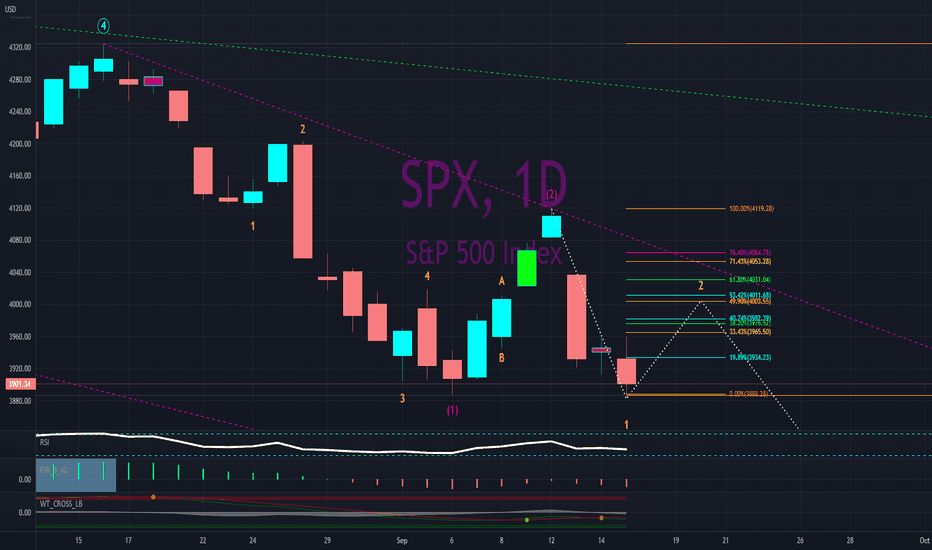Click the 4280.00 price axis label
This screenshot has width=932, height=550.
coord(20,80)
